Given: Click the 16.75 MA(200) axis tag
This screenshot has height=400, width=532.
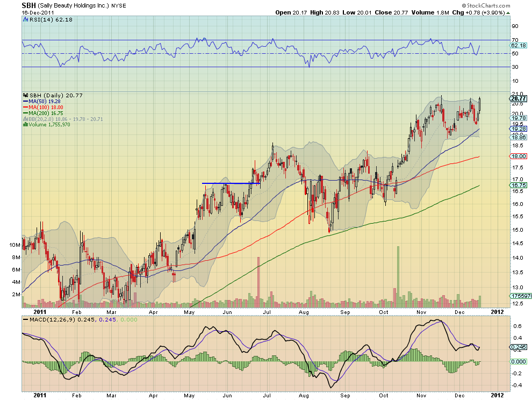Looking at the screenshot, I should click(519, 185).
